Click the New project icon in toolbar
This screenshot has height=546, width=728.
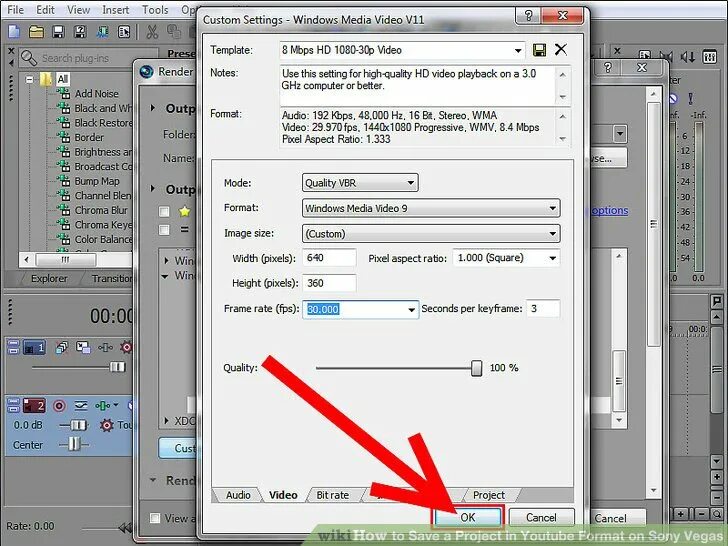click(14, 32)
